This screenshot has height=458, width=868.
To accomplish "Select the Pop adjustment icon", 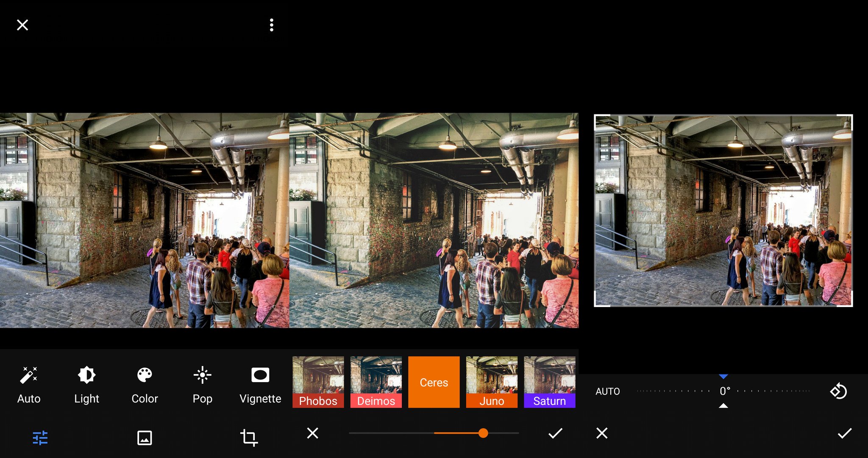I will [x=202, y=384].
